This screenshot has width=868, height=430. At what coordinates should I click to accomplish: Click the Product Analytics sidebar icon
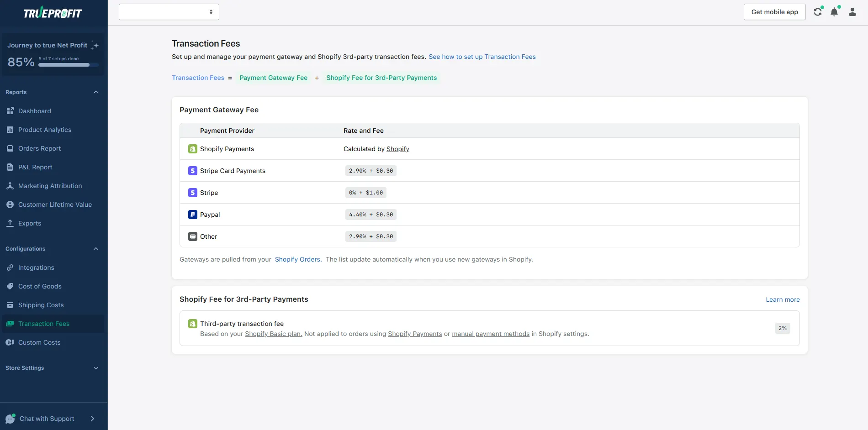[x=10, y=130]
